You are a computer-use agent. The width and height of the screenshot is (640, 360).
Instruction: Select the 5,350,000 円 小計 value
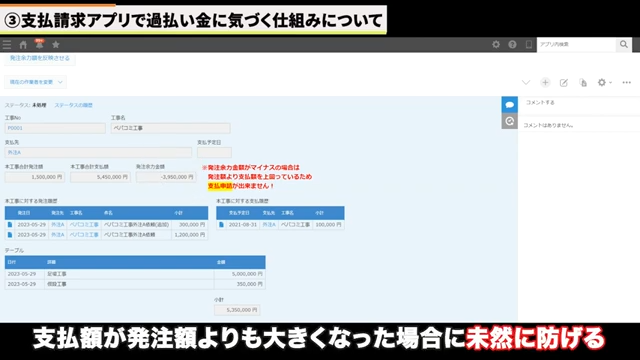(237, 310)
